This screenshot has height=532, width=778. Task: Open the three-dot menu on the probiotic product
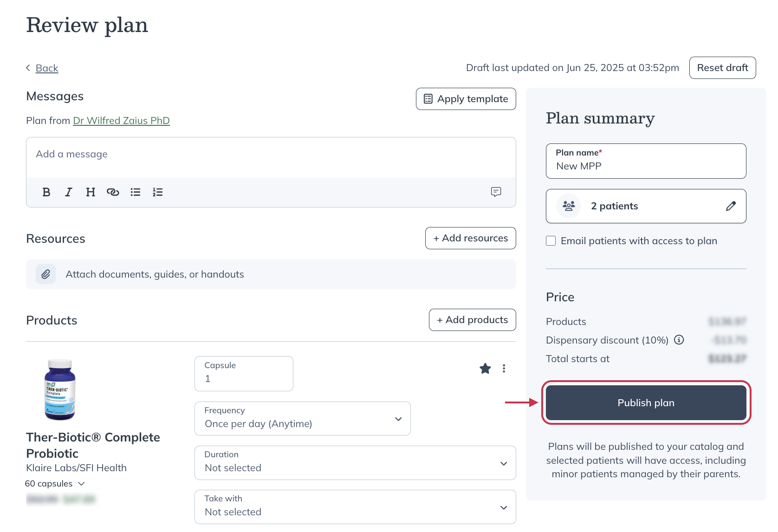pos(504,368)
